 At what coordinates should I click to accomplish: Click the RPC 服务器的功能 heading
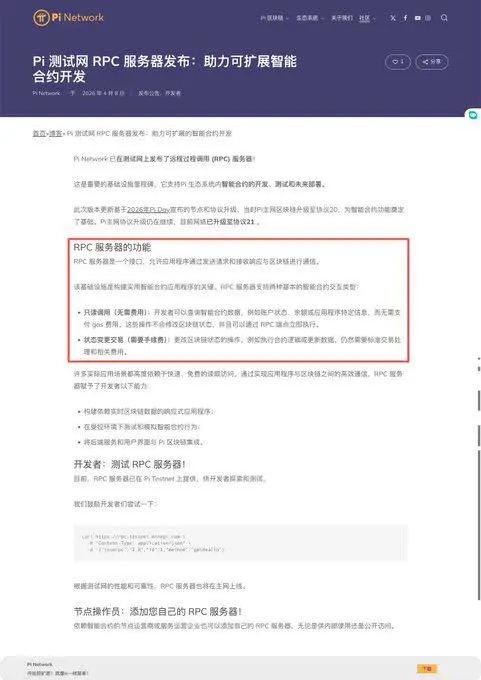[112, 247]
